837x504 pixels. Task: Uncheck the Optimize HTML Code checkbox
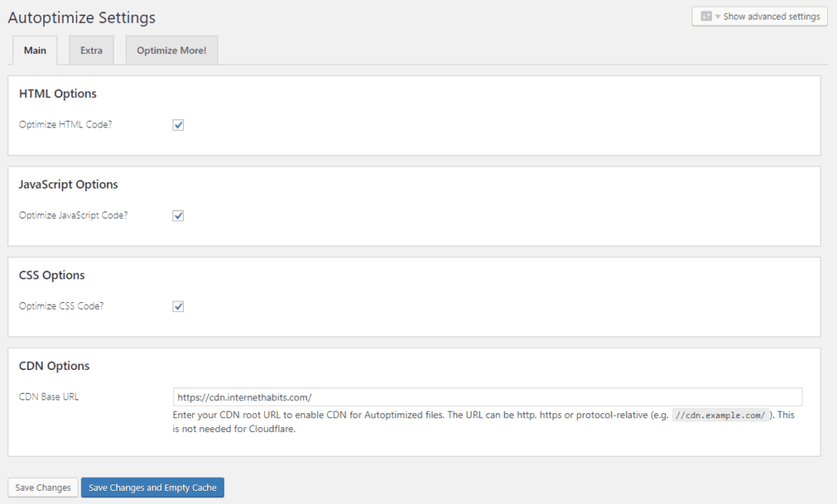coord(178,125)
